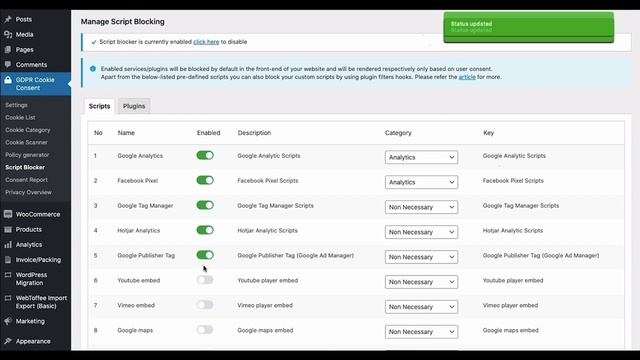Click the WebToffee Import Export icon

pos(8,298)
